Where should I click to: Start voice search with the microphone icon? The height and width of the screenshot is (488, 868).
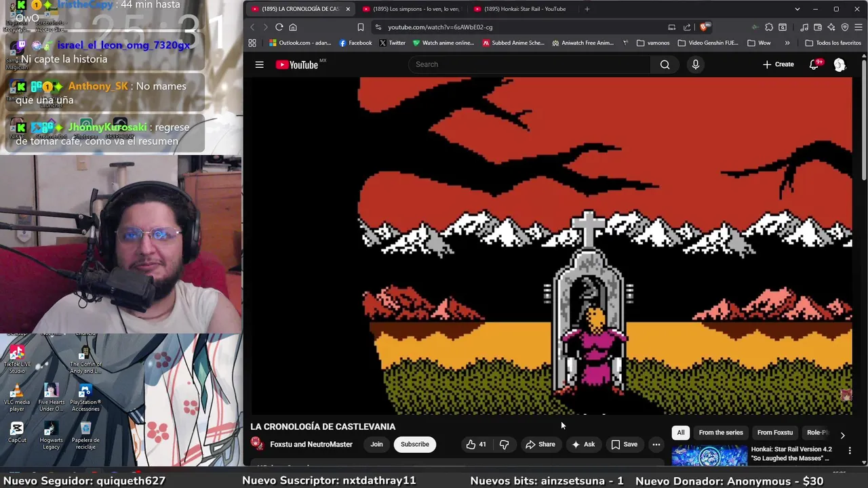coord(695,64)
